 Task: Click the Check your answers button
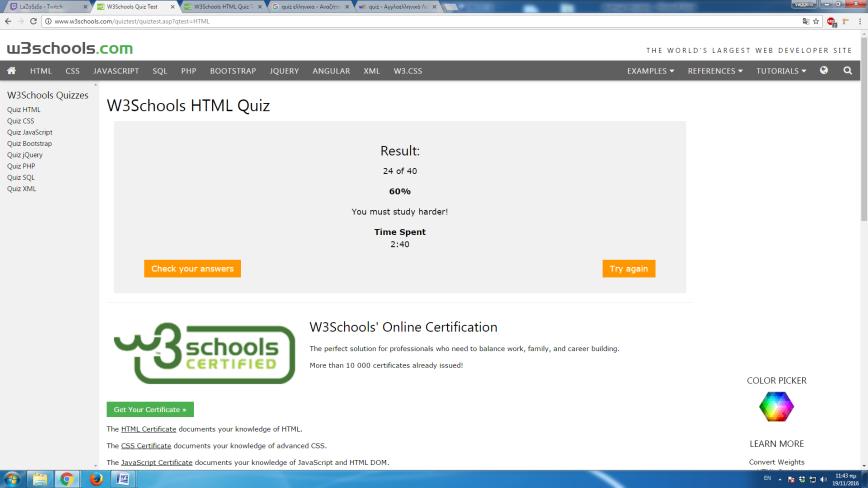point(192,268)
